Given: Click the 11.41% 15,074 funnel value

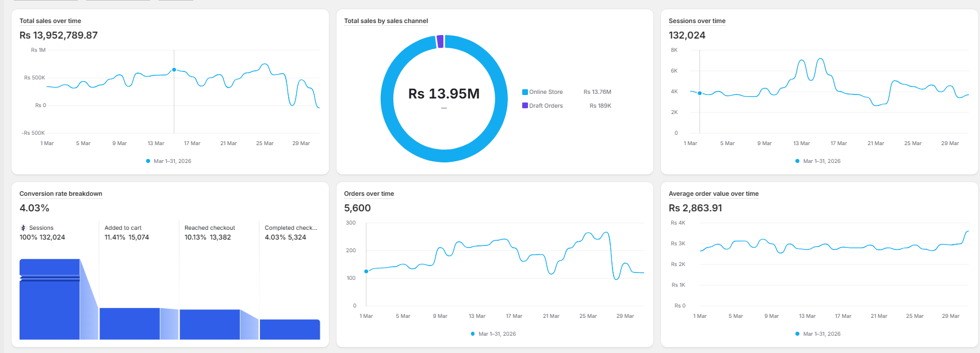Looking at the screenshot, I should (127, 237).
